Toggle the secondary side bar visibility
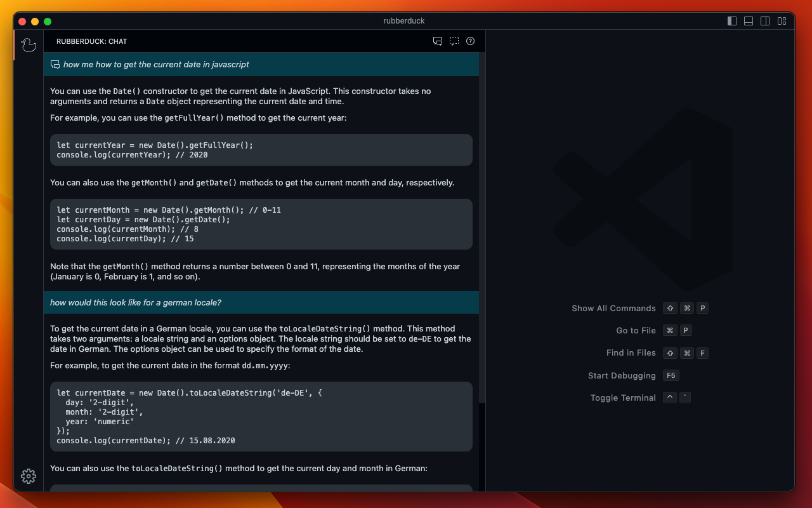This screenshot has height=508, width=812. 765,21
